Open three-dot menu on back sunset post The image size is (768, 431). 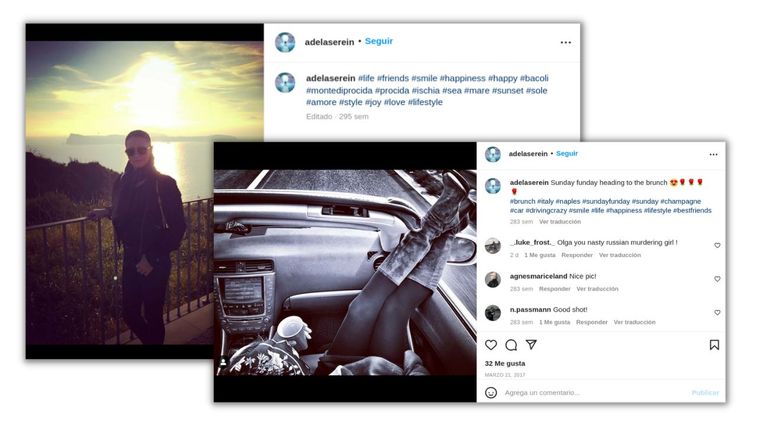(x=566, y=43)
